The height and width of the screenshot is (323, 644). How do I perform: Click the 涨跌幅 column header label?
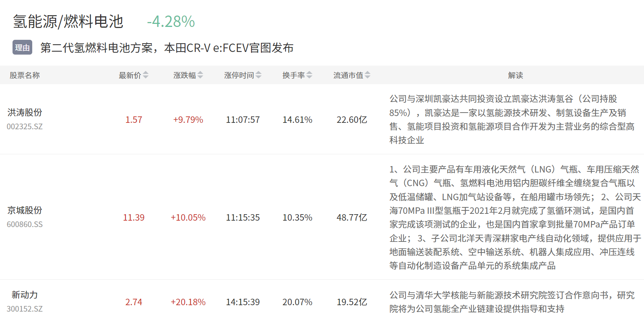click(185, 75)
